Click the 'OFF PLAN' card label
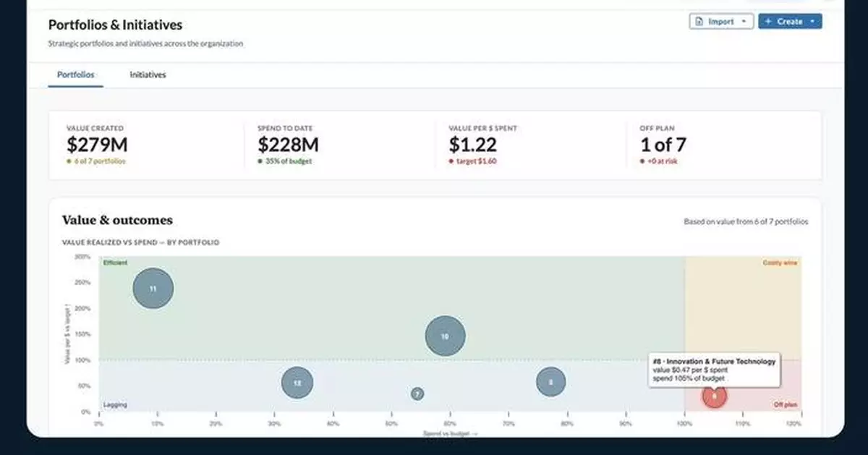868x455 pixels. point(657,128)
